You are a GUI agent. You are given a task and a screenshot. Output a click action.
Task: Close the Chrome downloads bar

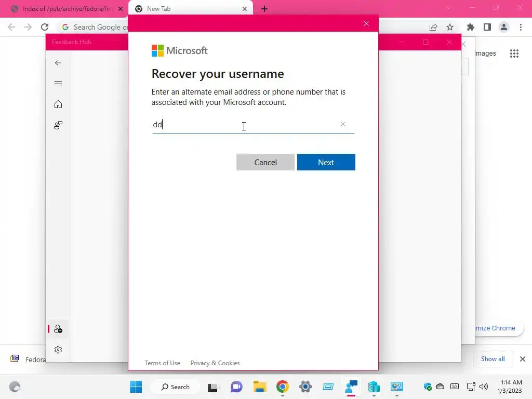(523, 359)
